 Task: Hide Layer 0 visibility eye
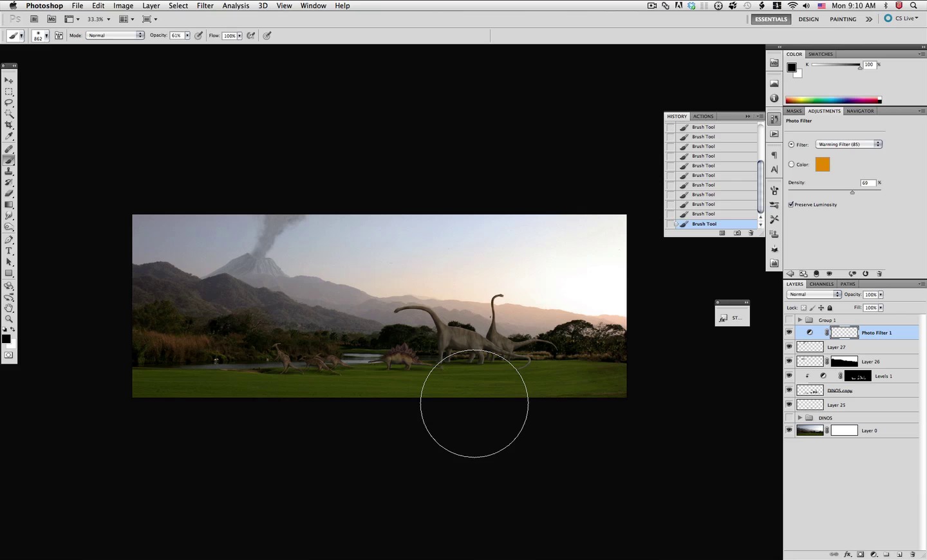click(789, 430)
